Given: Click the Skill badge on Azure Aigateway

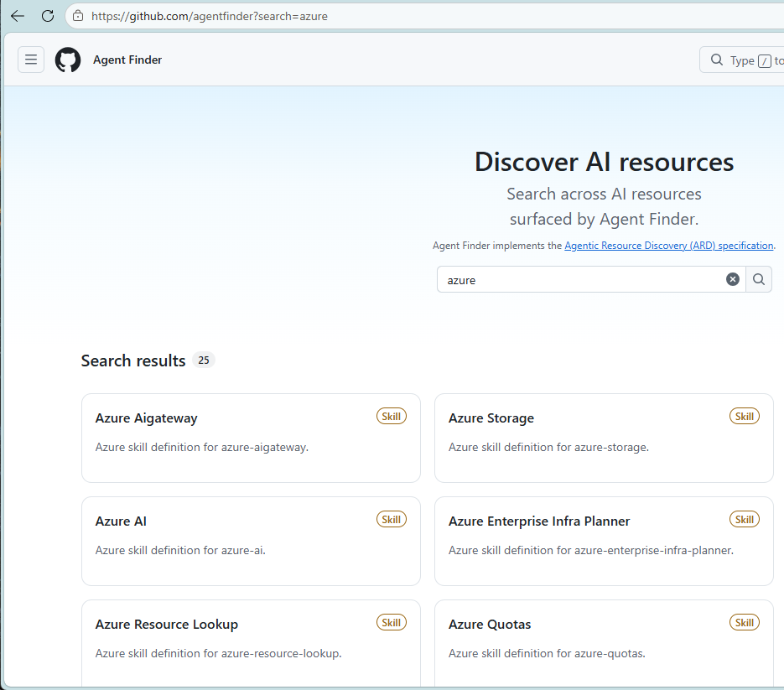Looking at the screenshot, I should (392, 417).
